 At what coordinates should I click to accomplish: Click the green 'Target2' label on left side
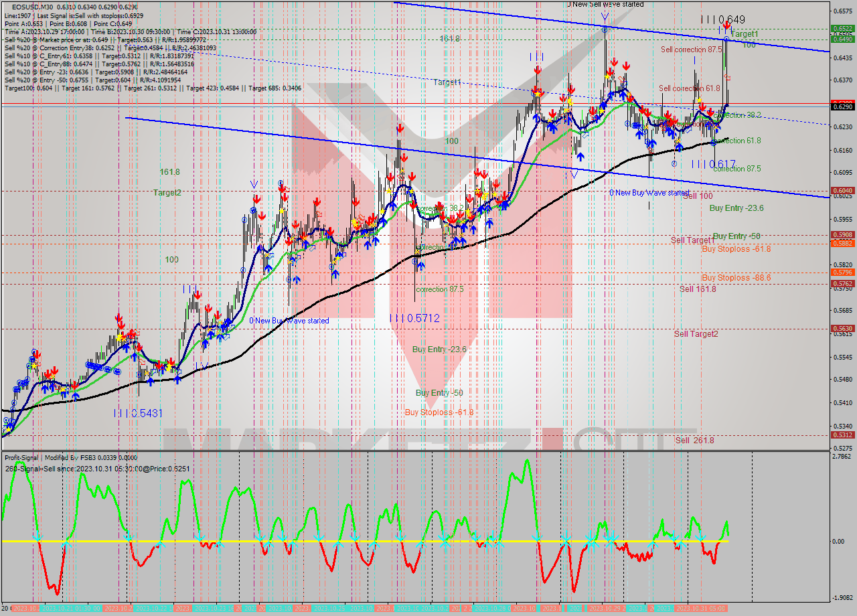[167, 193]
